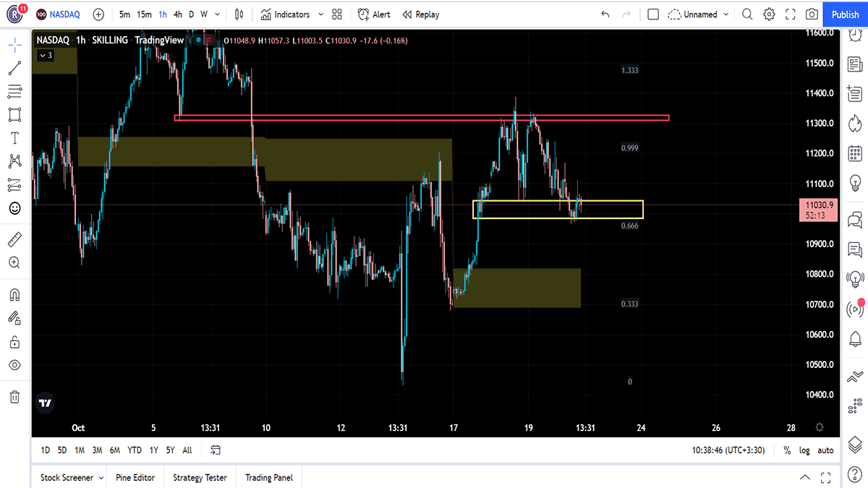Expand the Stock Screener dropdown
Screen dimensions: 868x488
(x=101, y=478)
